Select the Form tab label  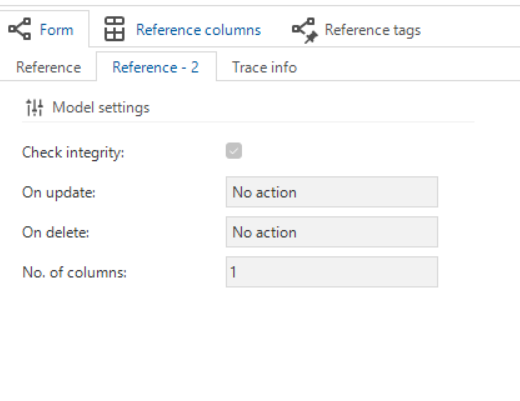click(x=57, y=30)
